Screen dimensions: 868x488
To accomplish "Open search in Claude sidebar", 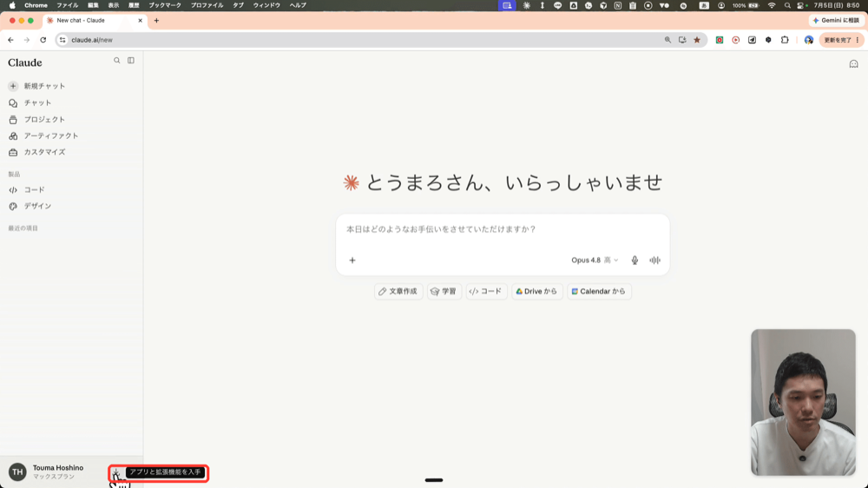I will [x=117, y=61].
